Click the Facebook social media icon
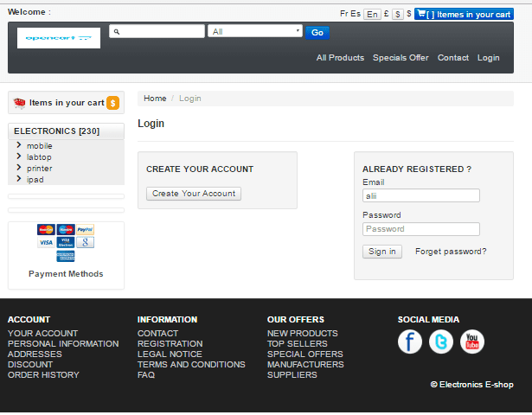 tap(410, 342)
